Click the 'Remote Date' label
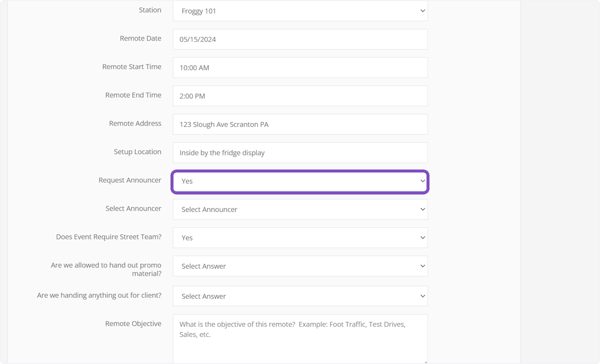Image resolution: width=600 pixels, height=364 pixels. [140, 38]
